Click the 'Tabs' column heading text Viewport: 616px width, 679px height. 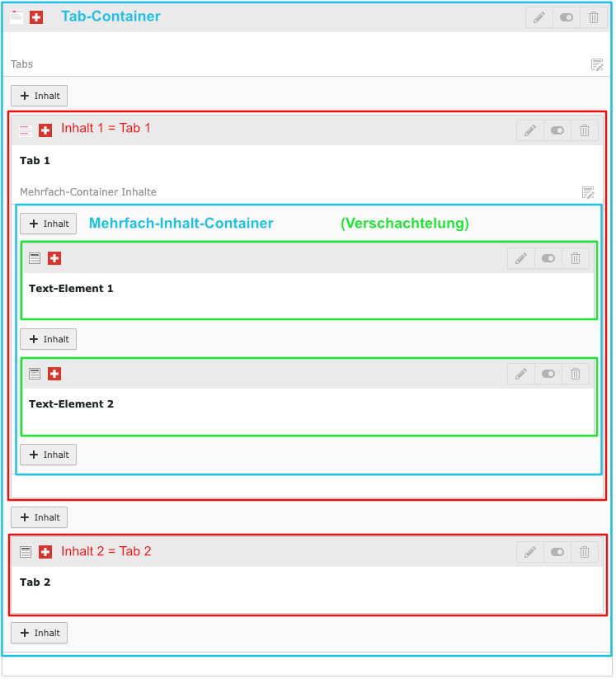(x=21, y=64)
